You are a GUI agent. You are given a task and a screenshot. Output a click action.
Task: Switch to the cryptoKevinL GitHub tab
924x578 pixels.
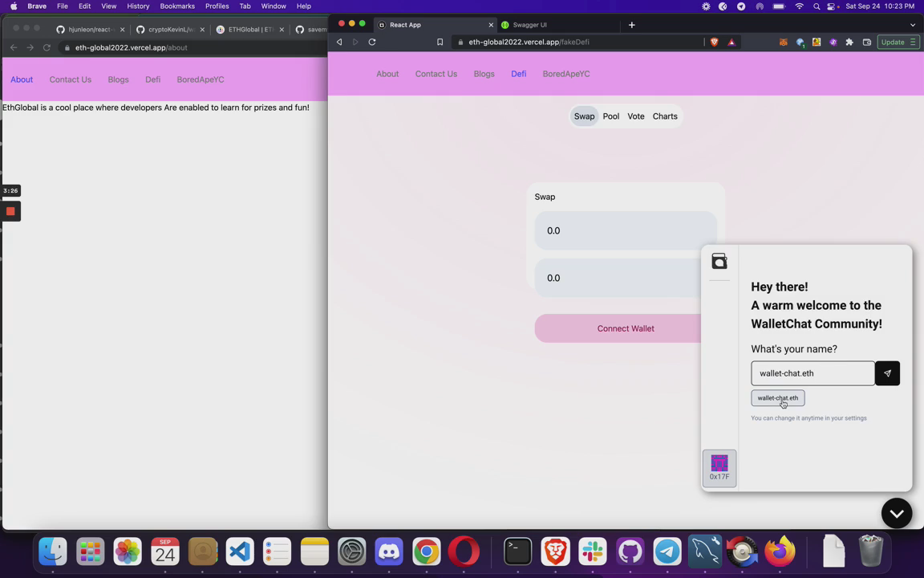point(170,30)
